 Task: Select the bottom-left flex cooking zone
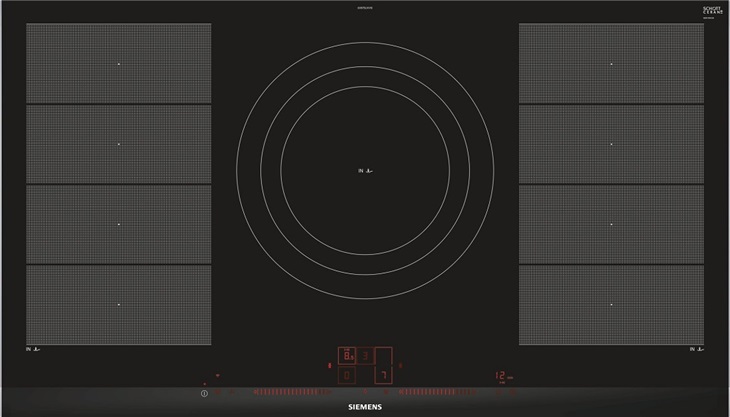tap(118, 303)
